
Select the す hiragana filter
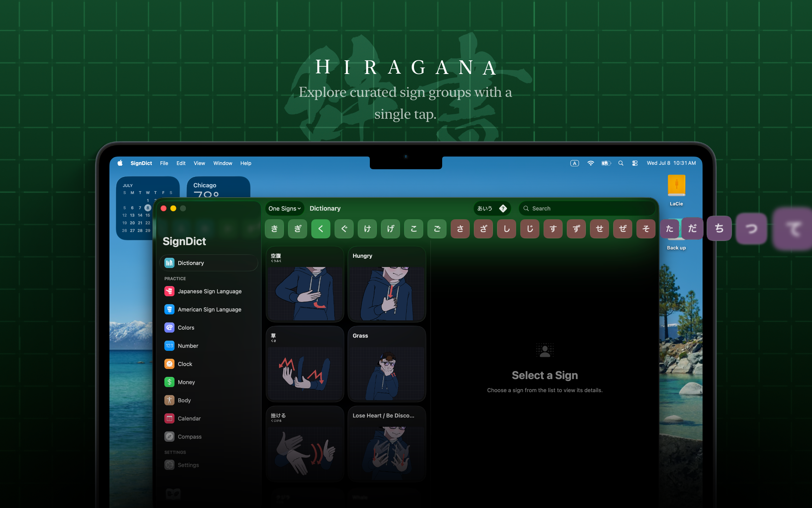[553, 229]
